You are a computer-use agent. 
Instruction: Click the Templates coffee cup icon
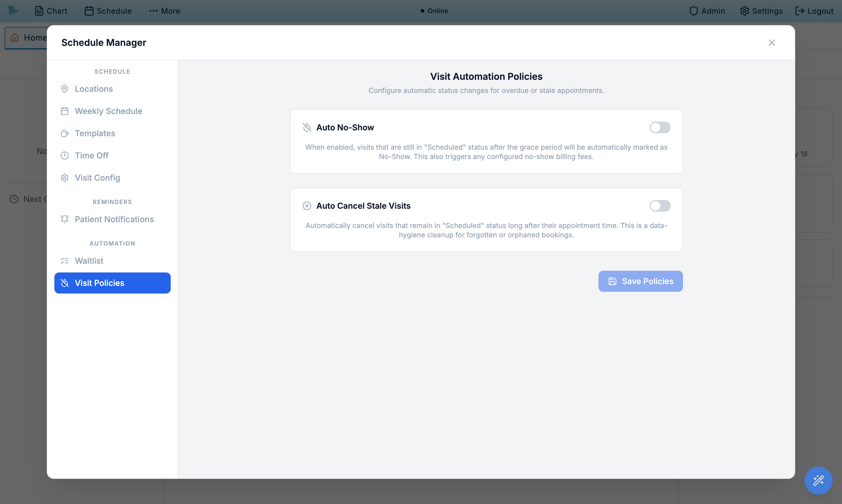pyautogui.click(x=65, y=134)
